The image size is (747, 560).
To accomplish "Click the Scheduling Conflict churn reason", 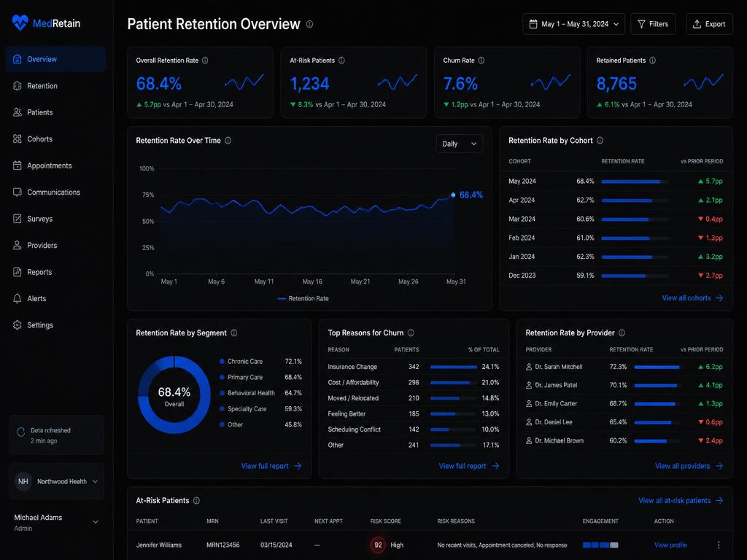I will [354, 429].
